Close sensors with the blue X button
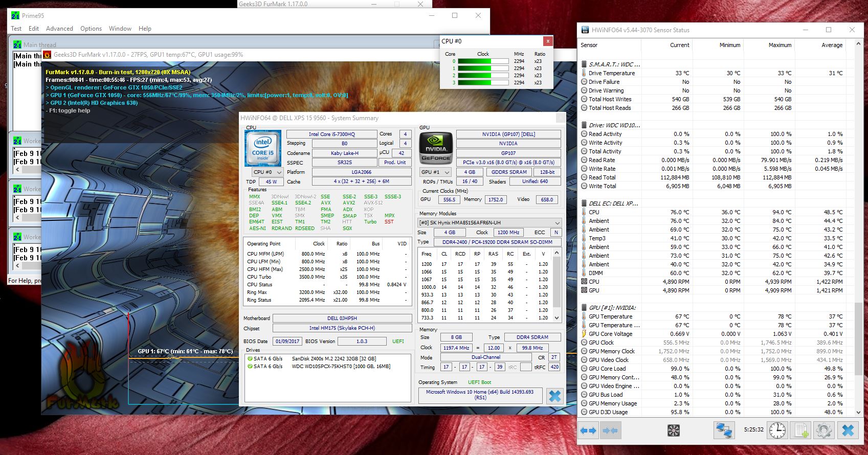Image resolution: width=868 pixels, height=455 pixels. click(x=848, y=430)
